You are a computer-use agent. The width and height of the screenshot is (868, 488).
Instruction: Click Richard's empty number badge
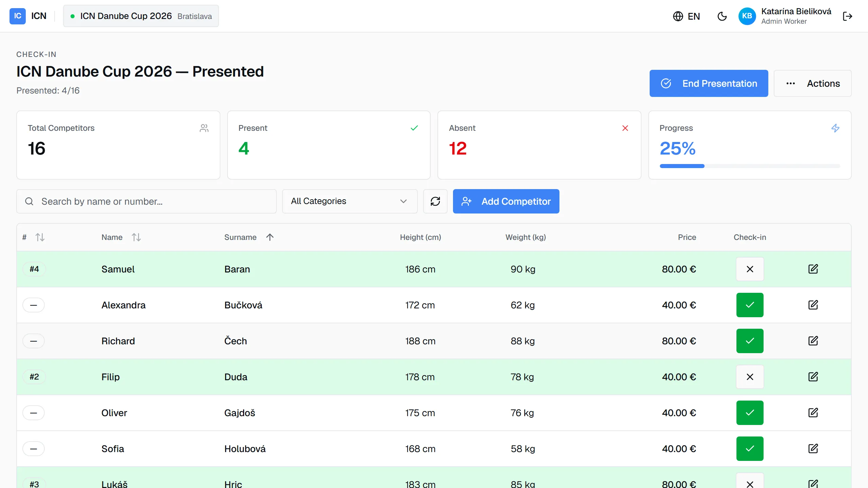tap(34, 341)
